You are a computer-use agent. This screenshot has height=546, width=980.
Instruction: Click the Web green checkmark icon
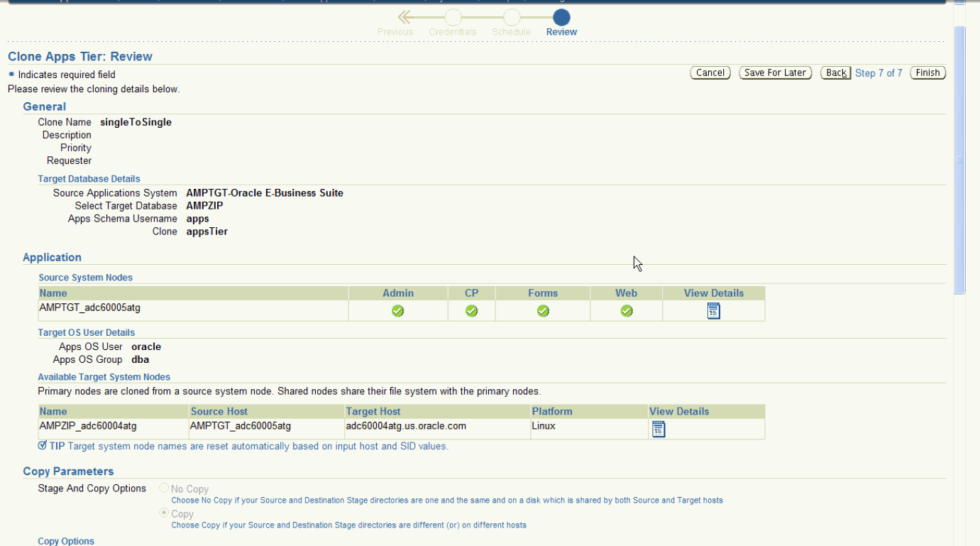point(627,311)
